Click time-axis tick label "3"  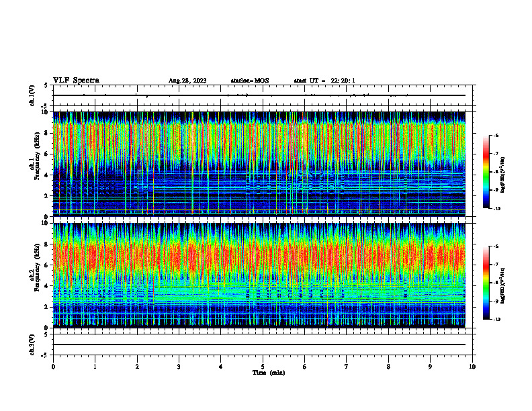coord(179,367)
